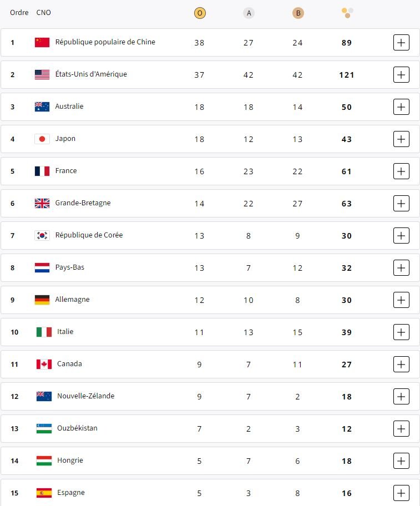The image size is (420, 506).
Task: Expand République populaire de Chine details
Action: tap(401, 43)
